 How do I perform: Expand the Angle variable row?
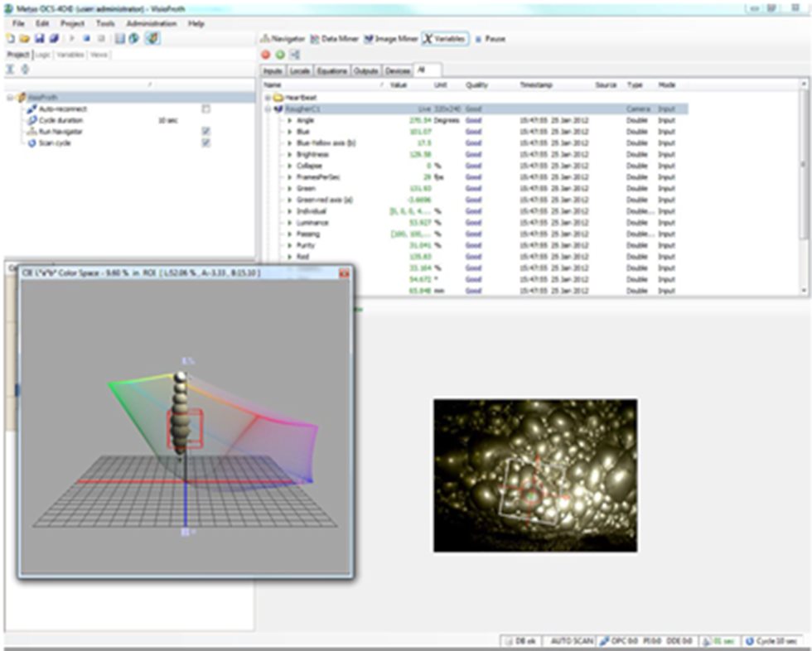(x=290, y=120)
